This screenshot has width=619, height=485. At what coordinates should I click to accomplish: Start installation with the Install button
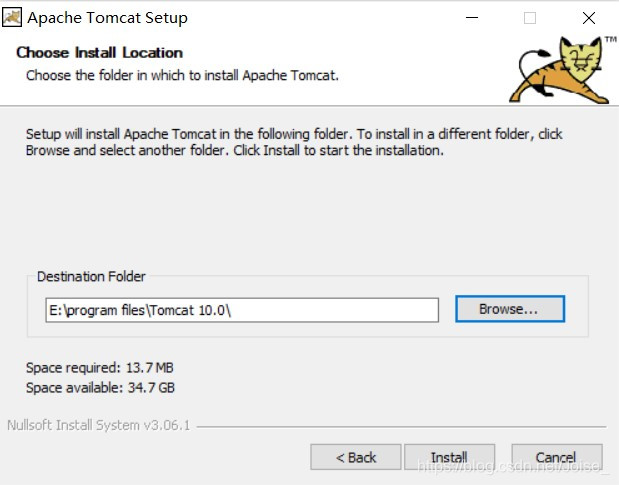[x=449, y=457]
